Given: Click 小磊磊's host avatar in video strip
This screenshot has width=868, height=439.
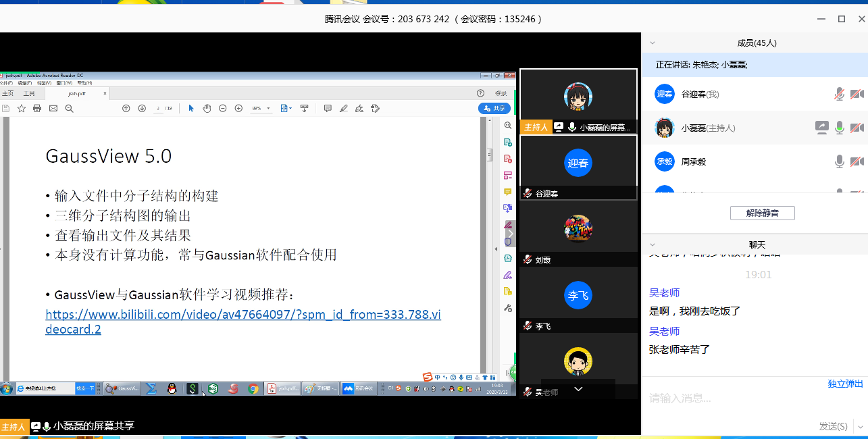Looking at the screenshot, I should coord(578,98).
